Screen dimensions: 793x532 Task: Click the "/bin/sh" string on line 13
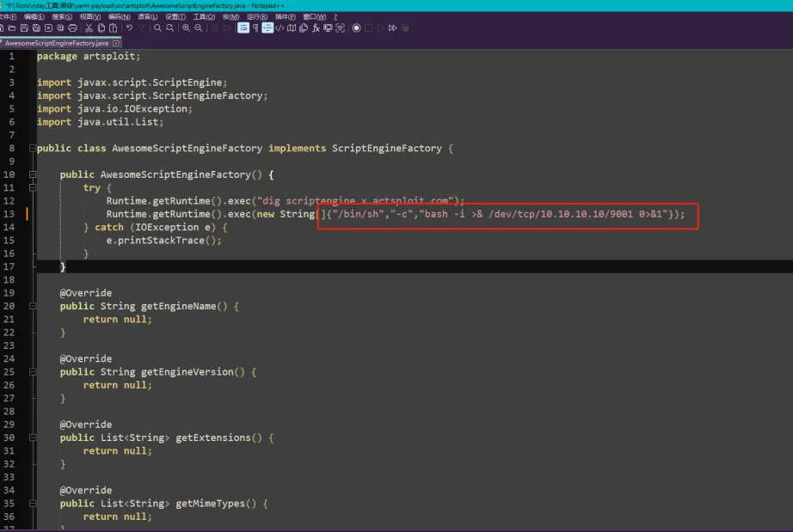tap(358, 214)
